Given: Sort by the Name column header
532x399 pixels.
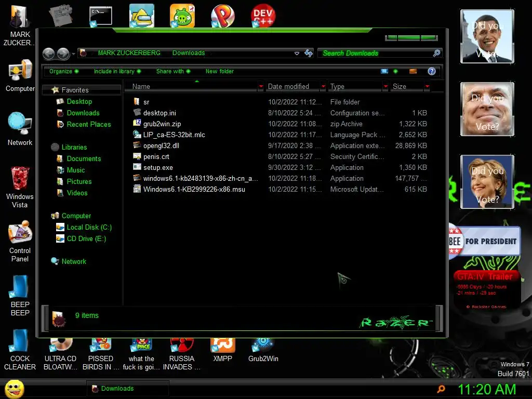Looking at the screenshot, I should click(x=191, y=87).
